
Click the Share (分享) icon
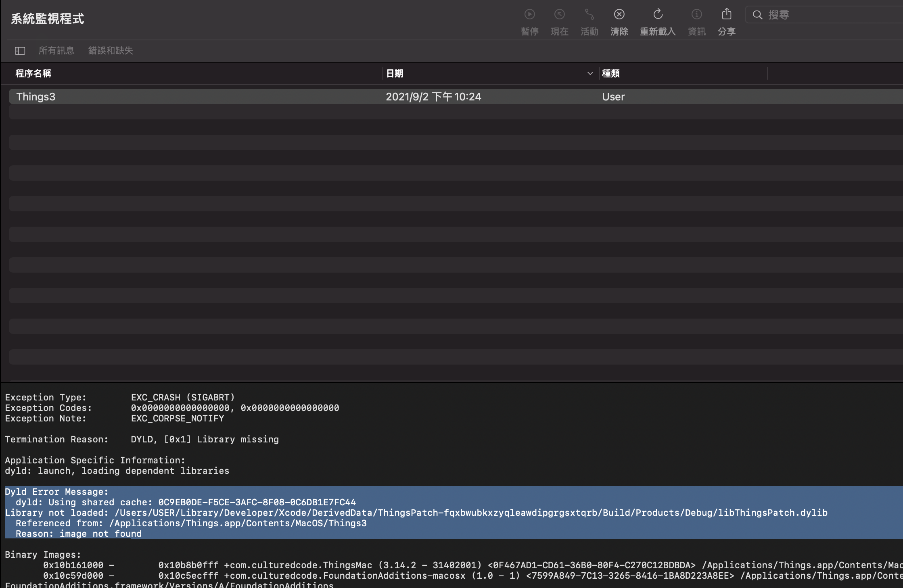click(x=726, y=14)
